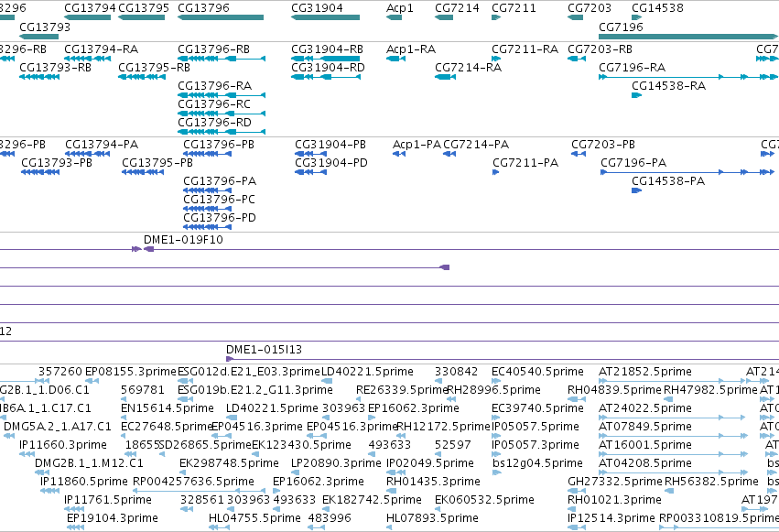Viewport: 779px width, 532px height.
Task: Select EST EC39740.5prime
Action: tap(537, 408)
